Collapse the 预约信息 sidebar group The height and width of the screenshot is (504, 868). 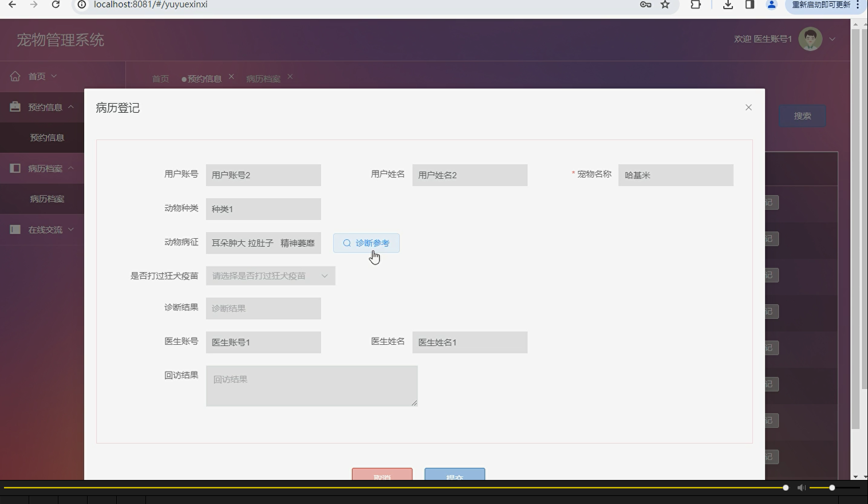click(71, 107)
